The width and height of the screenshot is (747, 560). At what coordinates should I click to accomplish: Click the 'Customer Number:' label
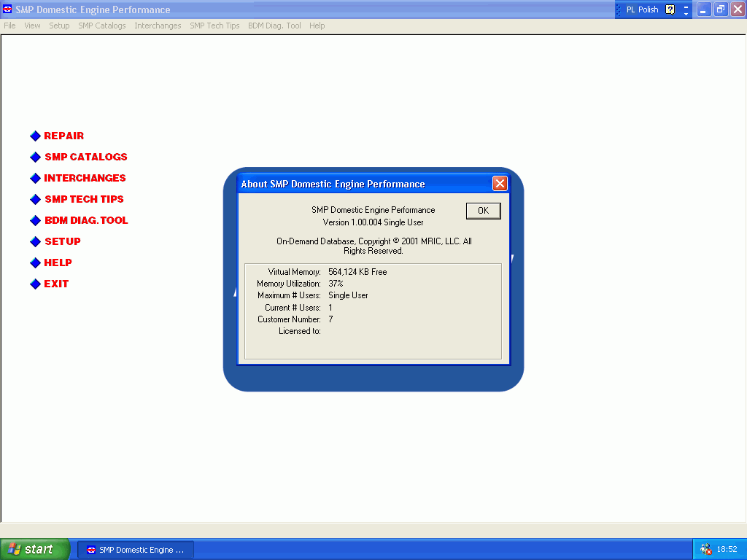point(289,319)
